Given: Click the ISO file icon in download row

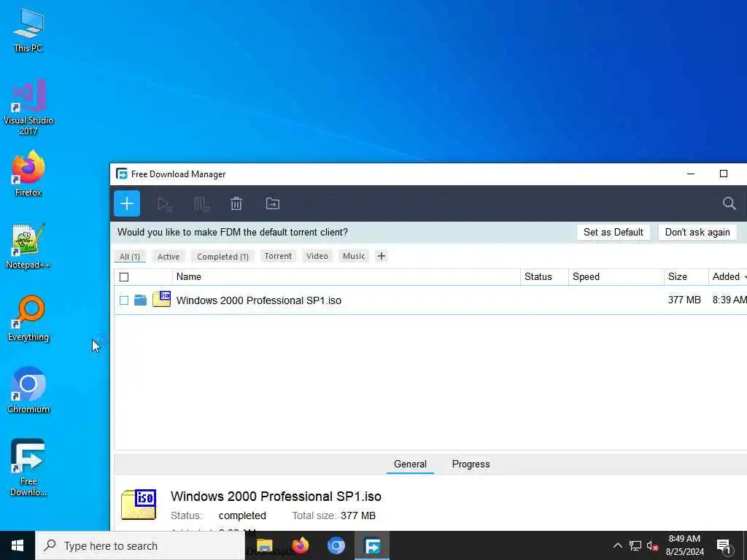Looking at the screenshot, I should tap(161, 299).
